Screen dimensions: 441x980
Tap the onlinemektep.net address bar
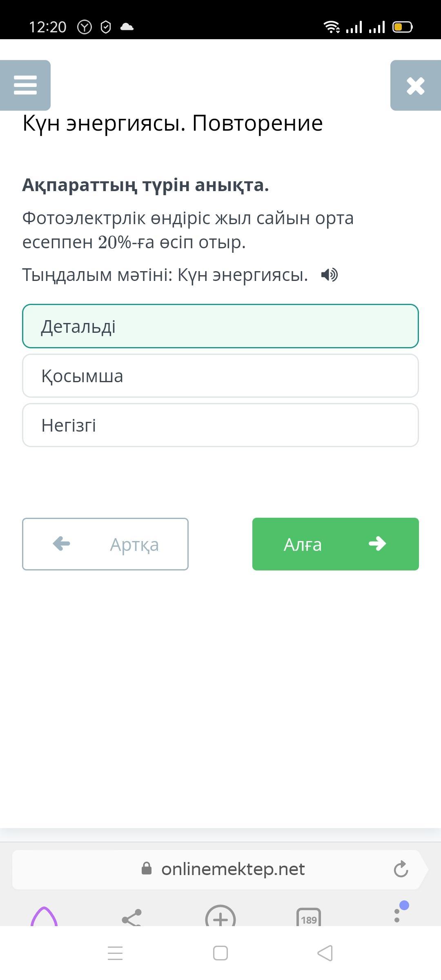pyautogui.click(x=233, y=869)
